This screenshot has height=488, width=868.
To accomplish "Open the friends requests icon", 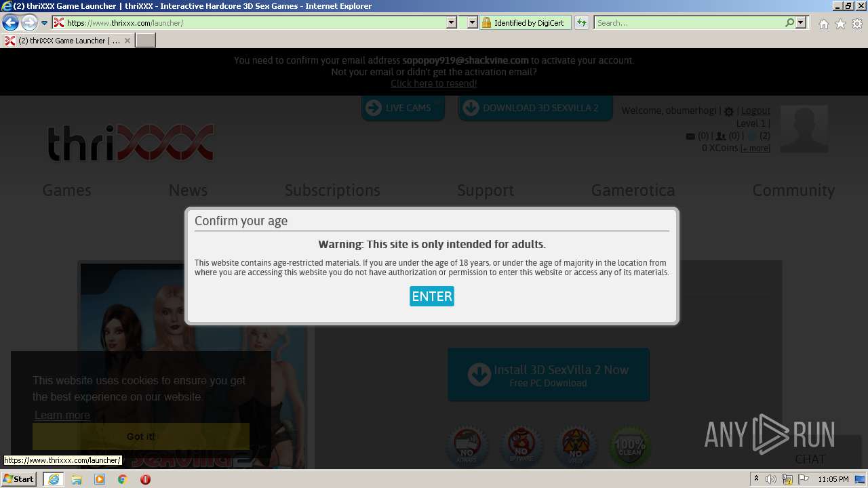I will click(x=721, y=136).
